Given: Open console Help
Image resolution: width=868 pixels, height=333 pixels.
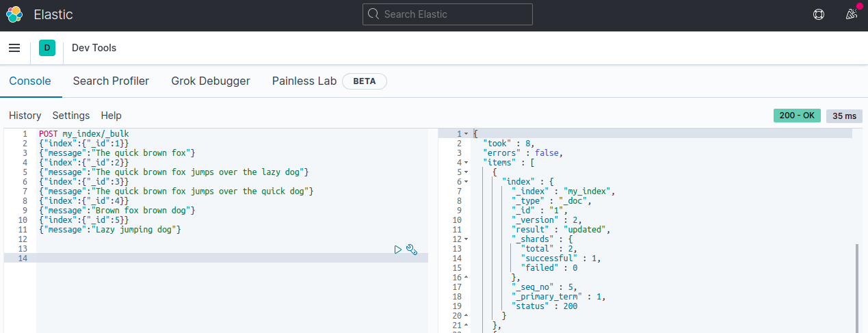Looking at the screenshot, I should tap(111, 116).
